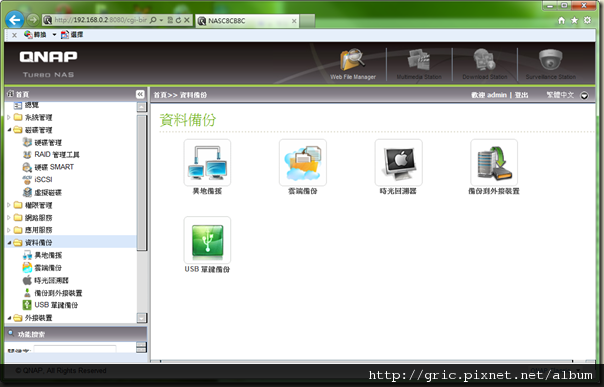Open the 雲端備份 cloud backup icon

tap(303, 163)
